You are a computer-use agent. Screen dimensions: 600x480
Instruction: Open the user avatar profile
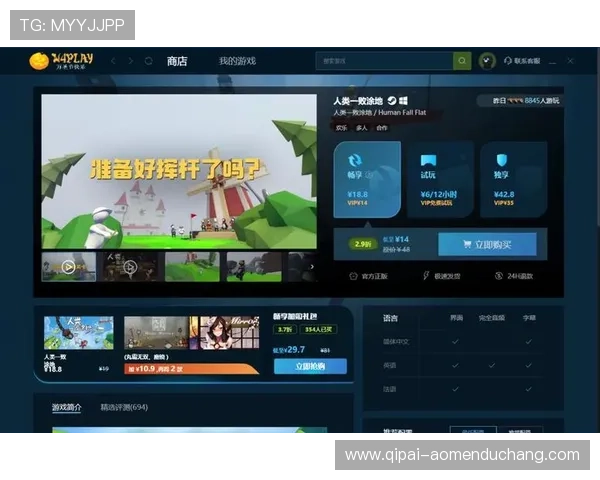(x=487, y=61)
